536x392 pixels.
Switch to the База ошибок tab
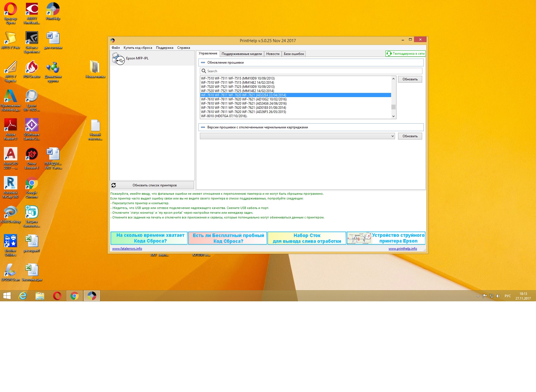(x=294, y=54)
